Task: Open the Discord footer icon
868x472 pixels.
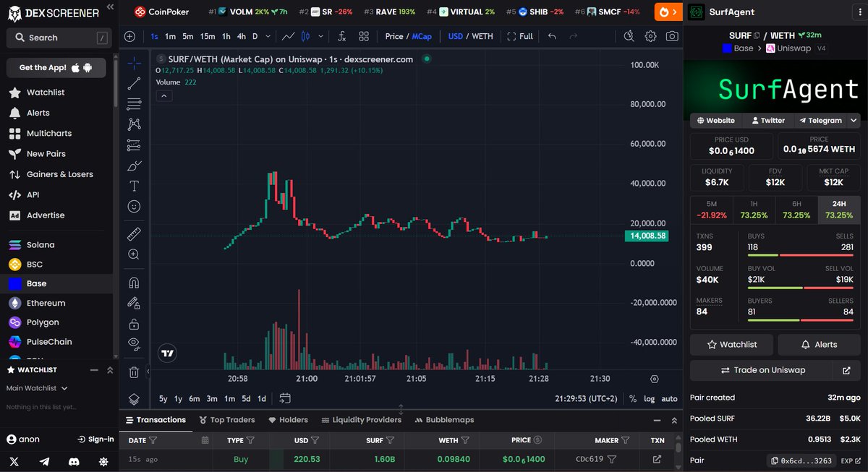Action: pyautogui.click(x=74, y=461)
